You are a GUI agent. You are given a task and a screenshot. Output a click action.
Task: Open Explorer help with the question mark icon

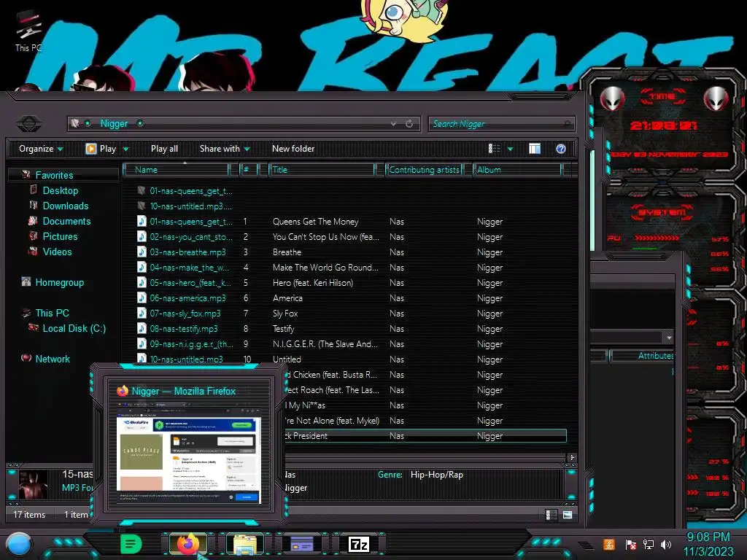[x=561, y=149]
